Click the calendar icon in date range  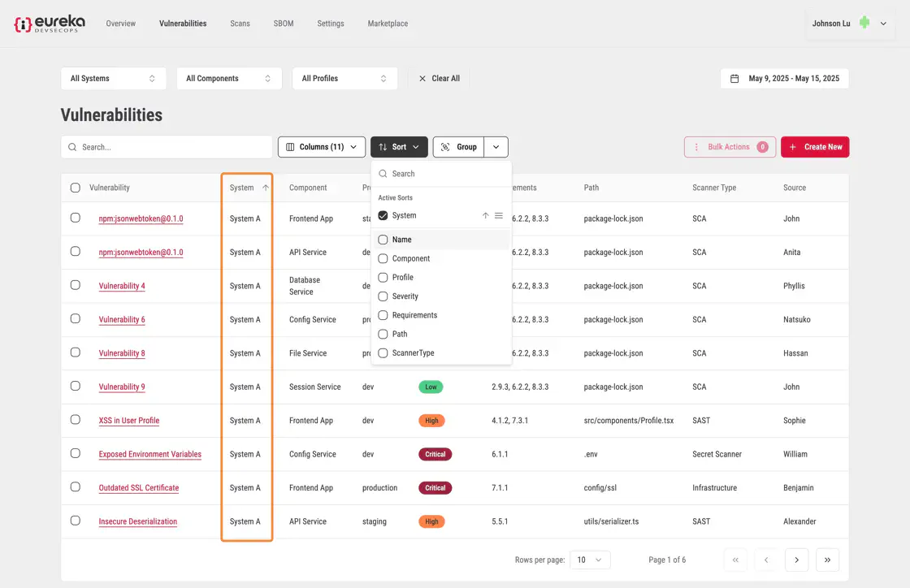(x=734, y=79)
